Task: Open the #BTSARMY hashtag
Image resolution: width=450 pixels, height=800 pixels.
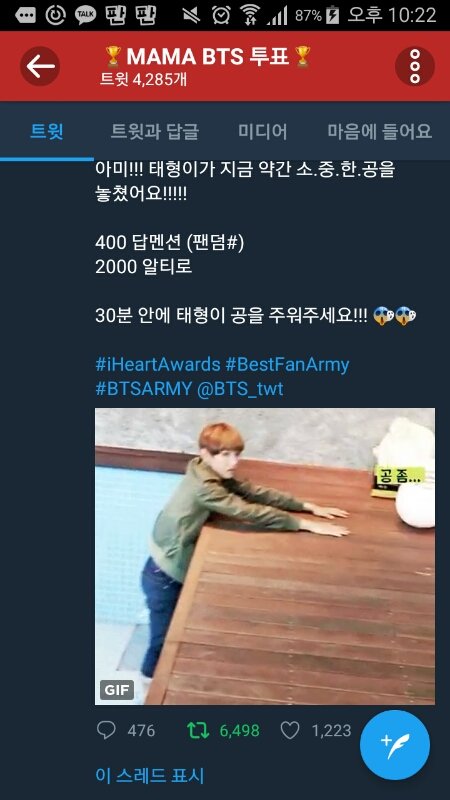Action: (x=143, y=389)
